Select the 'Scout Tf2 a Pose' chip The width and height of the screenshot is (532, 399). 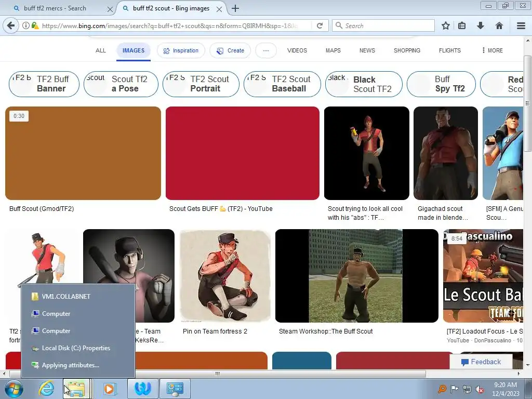point(121,84)
